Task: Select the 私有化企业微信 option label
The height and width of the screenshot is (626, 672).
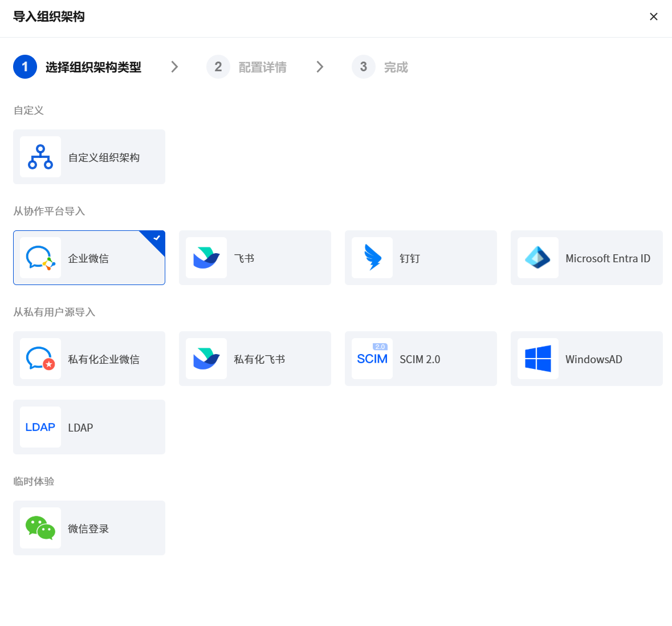Action: [x=104, y=359]
